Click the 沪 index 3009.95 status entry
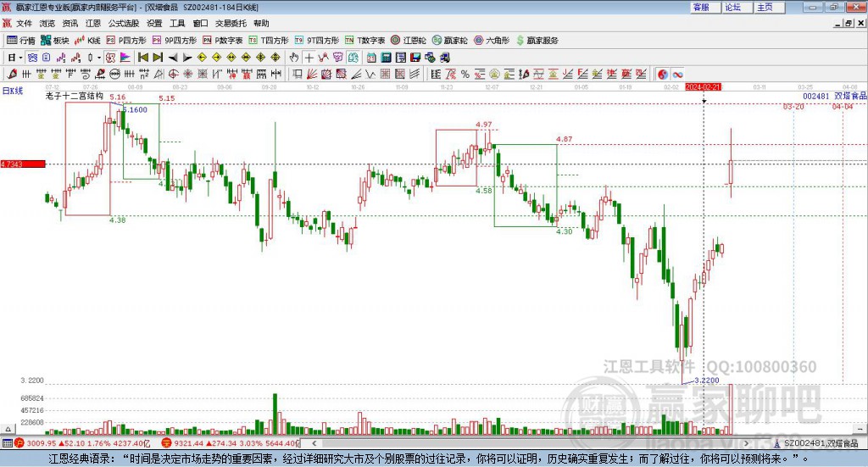 (82, 443)
